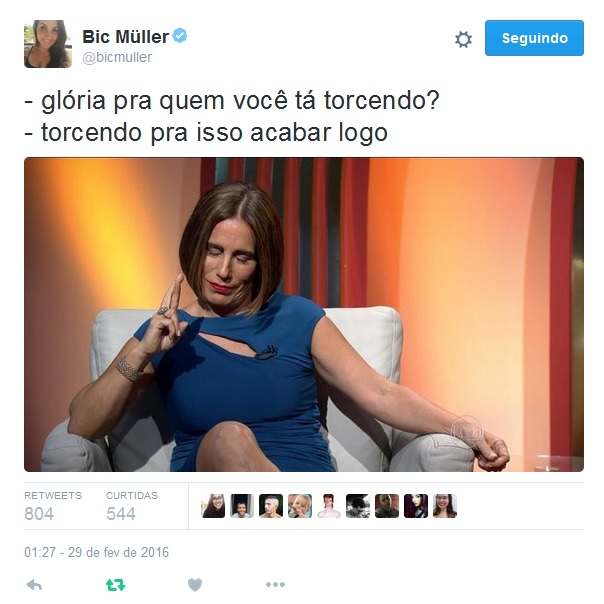Viewport: 604px width, 604px height.
Task: Open the three-dot more options menu
Action: (x=275, y=585)
